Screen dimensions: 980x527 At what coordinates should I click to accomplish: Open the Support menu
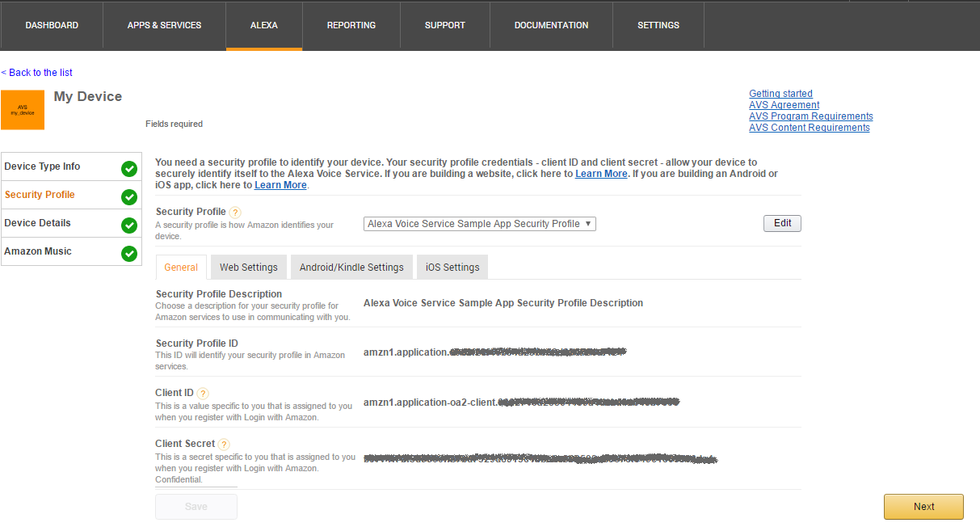point(445,25)
